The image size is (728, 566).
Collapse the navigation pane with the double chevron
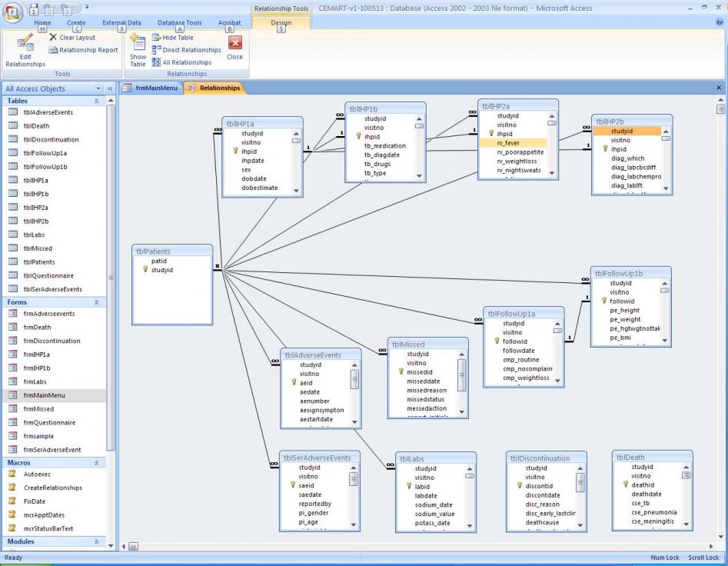click(x=110, y=88)
